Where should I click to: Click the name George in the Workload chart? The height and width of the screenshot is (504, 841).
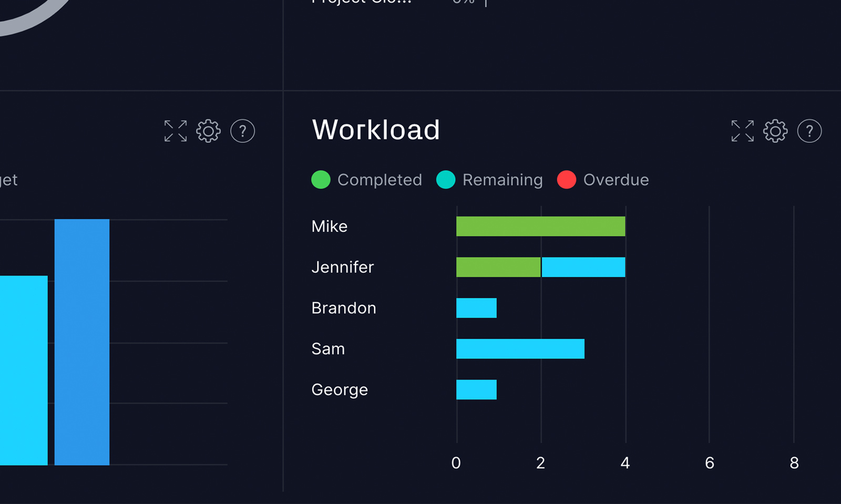[x=340, y=390]
